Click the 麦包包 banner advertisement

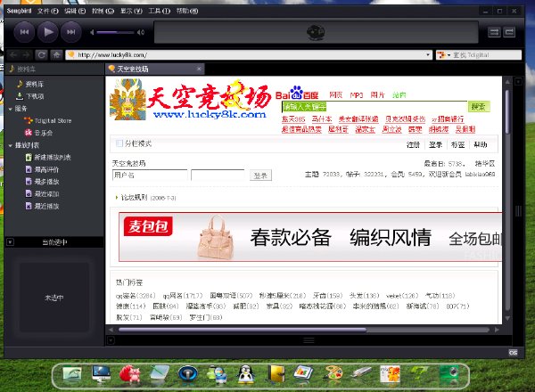pos(310,237)
